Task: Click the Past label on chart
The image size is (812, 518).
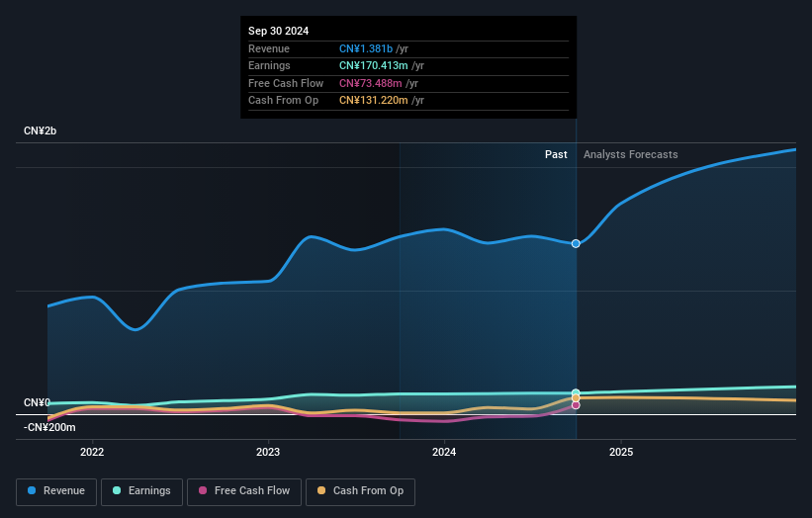Action: [x=556, y=154]
